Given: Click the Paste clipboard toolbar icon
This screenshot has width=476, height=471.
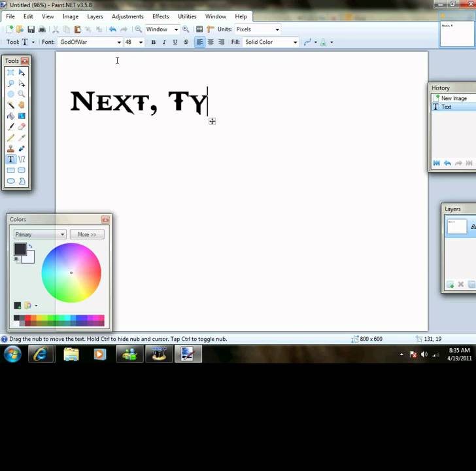Looking at the screenshot, I should coord(77,29).
